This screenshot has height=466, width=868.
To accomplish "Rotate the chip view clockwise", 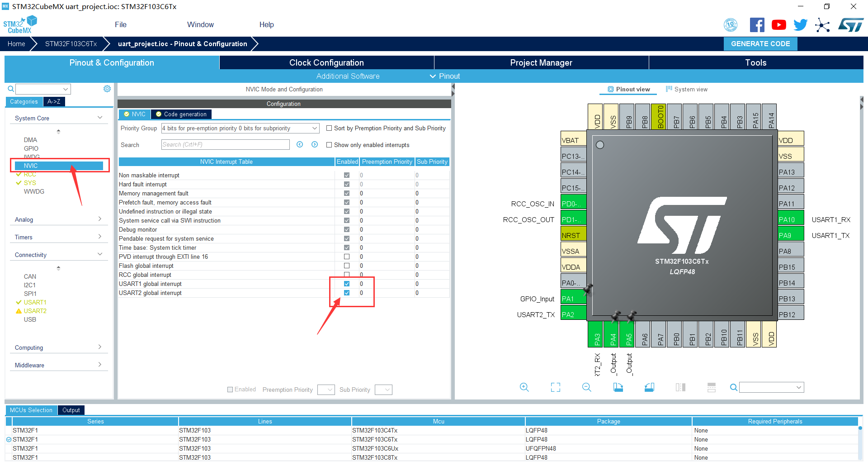I will click(618, 387).
